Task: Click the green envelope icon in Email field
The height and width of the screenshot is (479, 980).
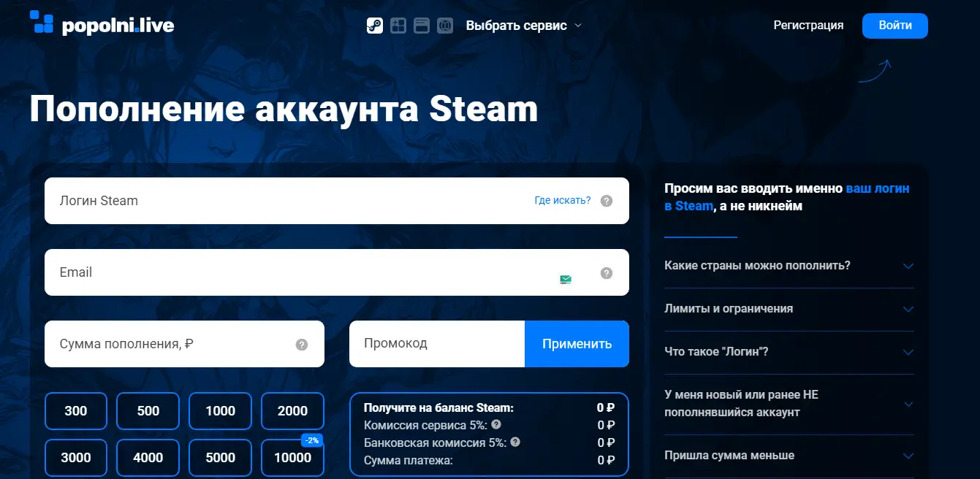Action: (566, 279)
